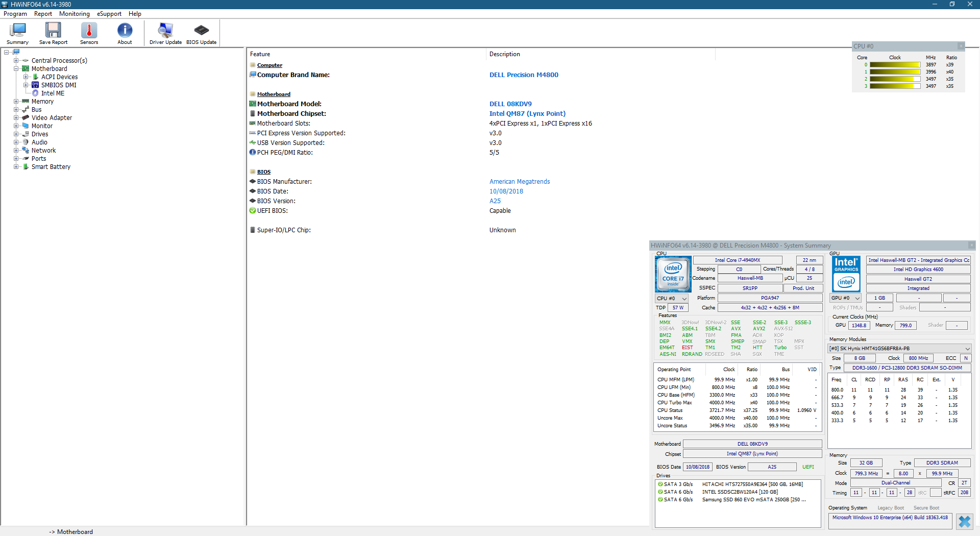Expand the Video Adapter node
The width and height of the screenshot is (980, 536).
16,118
